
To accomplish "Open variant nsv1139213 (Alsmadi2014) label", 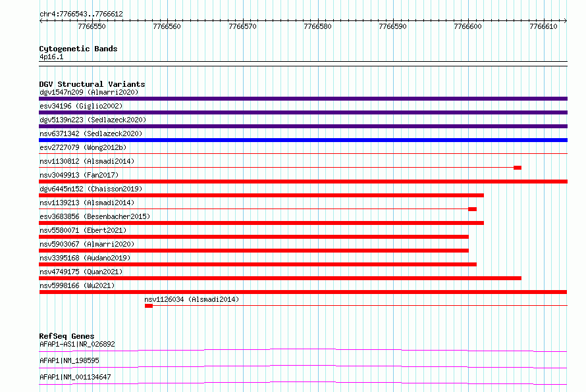I will [x=87, y=203].
